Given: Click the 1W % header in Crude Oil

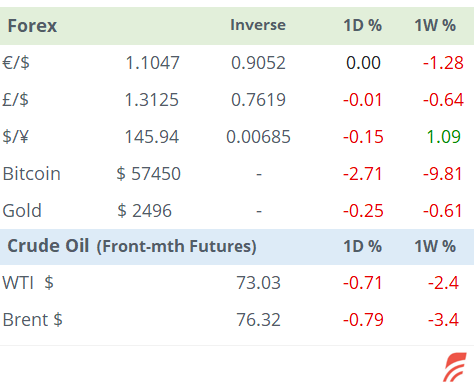Looking at the screenshot, I should coord(435,246).
